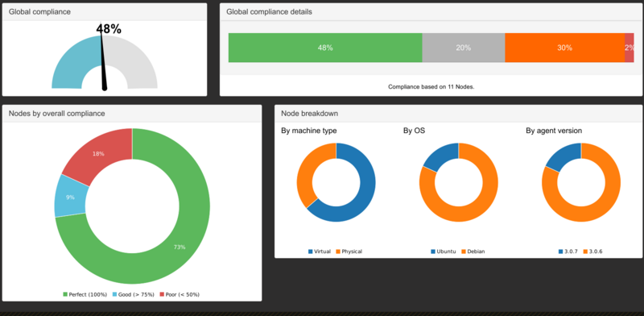Click the Virtual legend square
Viewport: 644px width, 316px height.
click(310, 252)
